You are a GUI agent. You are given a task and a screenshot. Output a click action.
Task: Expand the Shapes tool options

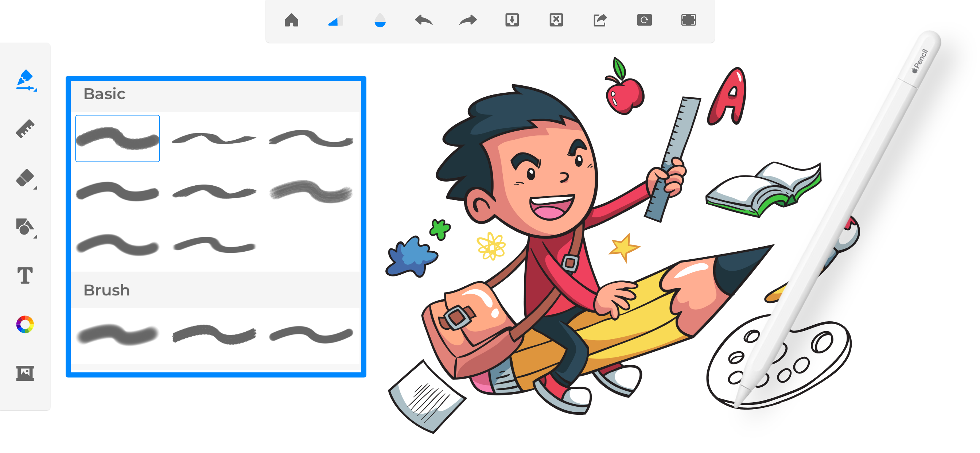26,227
